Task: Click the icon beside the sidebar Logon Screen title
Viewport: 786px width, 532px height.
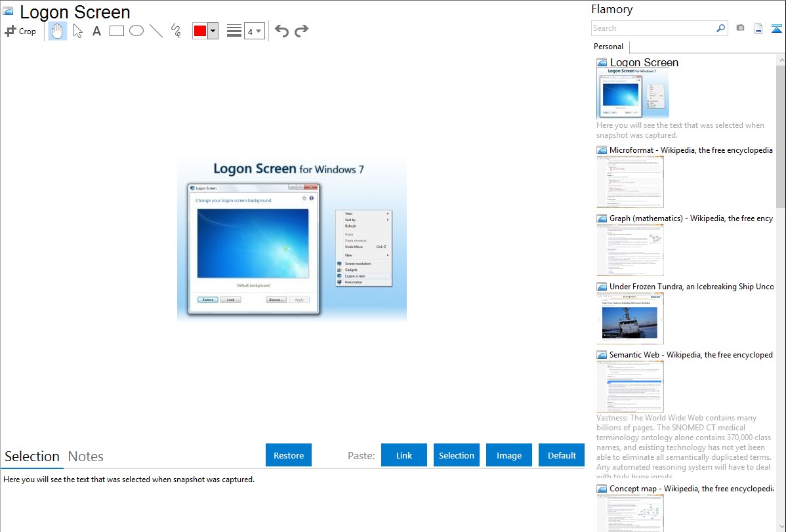Action: point(602,63)
